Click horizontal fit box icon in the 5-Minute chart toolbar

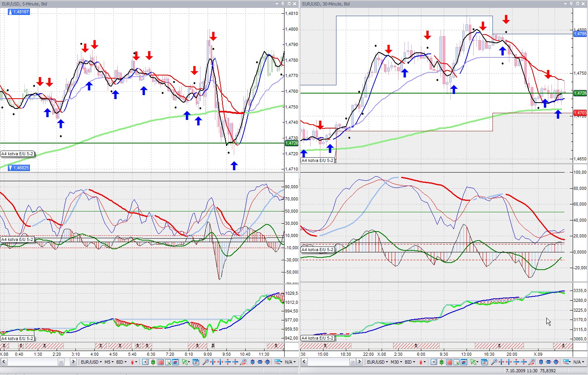point(260,362)
